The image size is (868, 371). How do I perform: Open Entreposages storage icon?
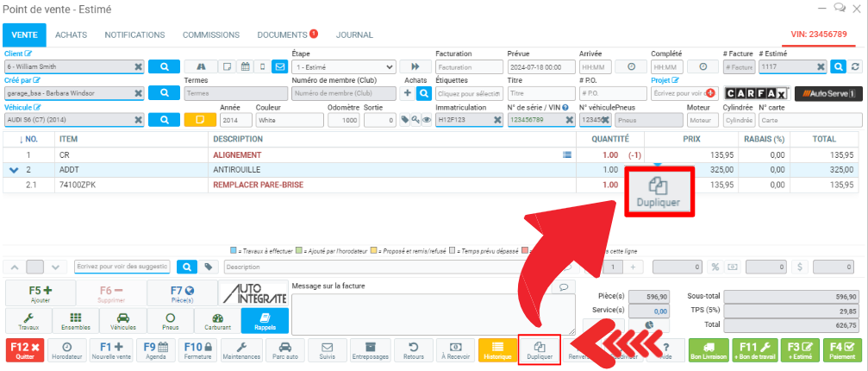click(371, 350)
